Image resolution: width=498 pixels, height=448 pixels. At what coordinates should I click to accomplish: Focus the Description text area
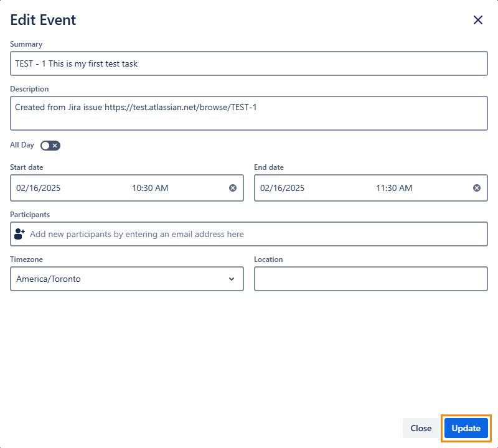tap(249, 119)
